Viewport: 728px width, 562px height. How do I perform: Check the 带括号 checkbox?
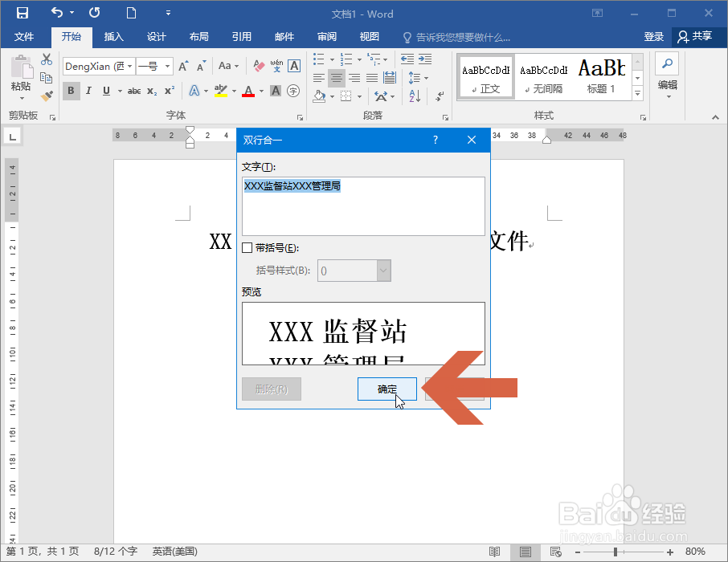247,248
